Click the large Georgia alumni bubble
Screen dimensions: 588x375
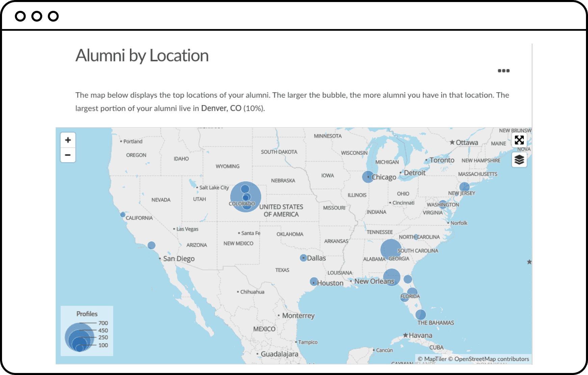pos(391,249)
